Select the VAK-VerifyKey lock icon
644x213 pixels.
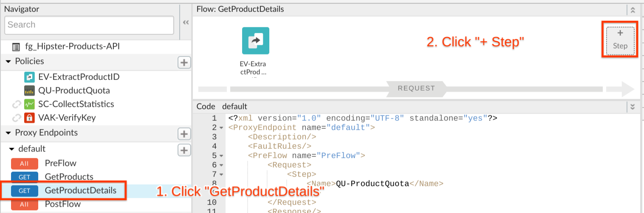point(29,118)
